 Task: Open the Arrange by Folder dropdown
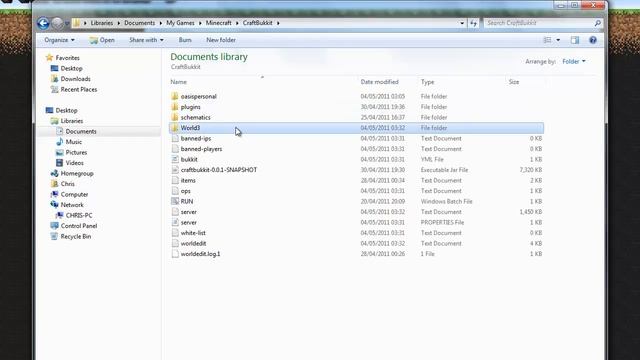[574, 61]
